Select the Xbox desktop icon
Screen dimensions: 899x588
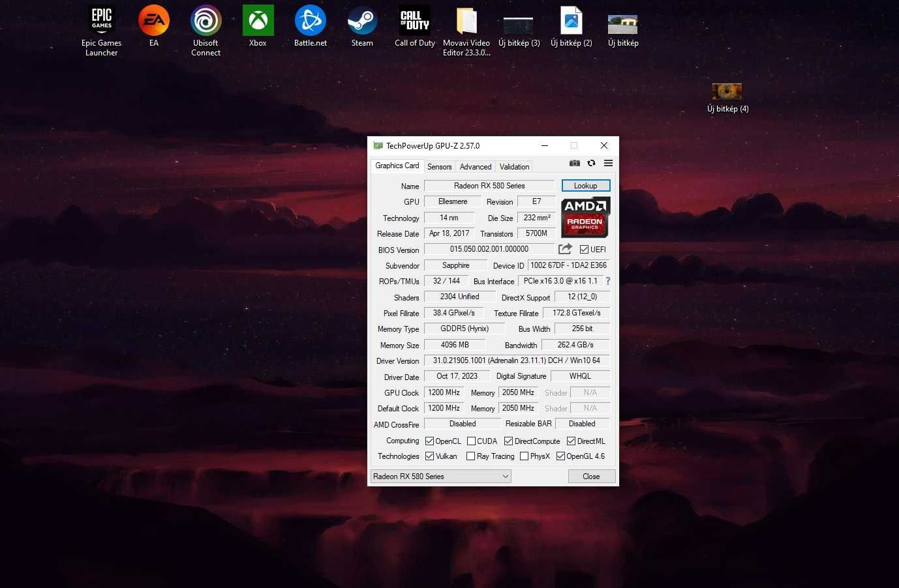pyautogui.click(x=258, y=26)
